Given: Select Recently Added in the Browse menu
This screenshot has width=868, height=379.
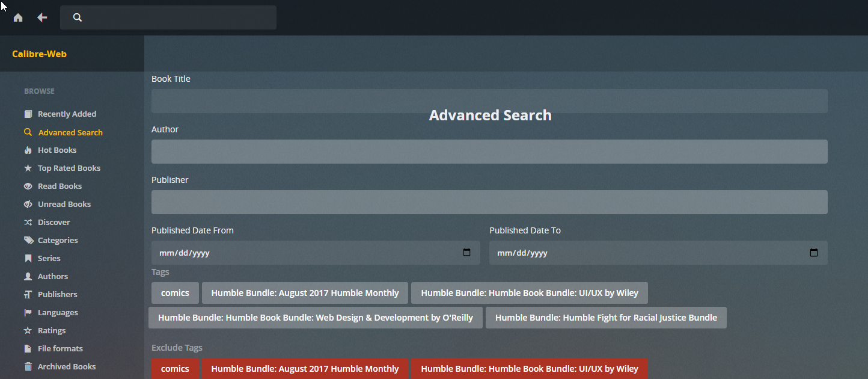Looking at the screenshot, I should [67, 114].
